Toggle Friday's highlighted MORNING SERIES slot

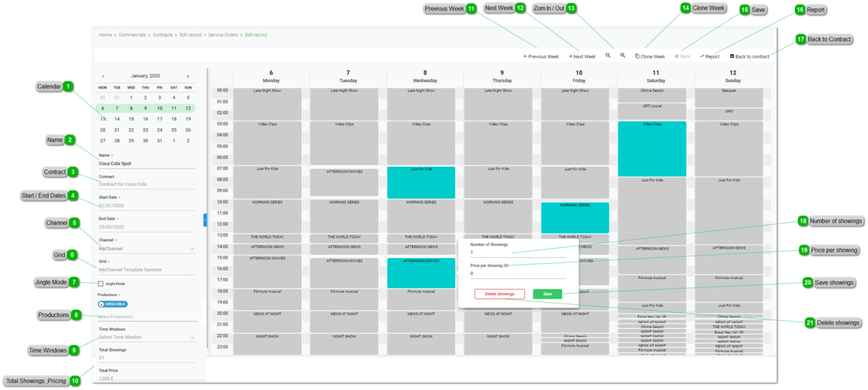[575, 218]
